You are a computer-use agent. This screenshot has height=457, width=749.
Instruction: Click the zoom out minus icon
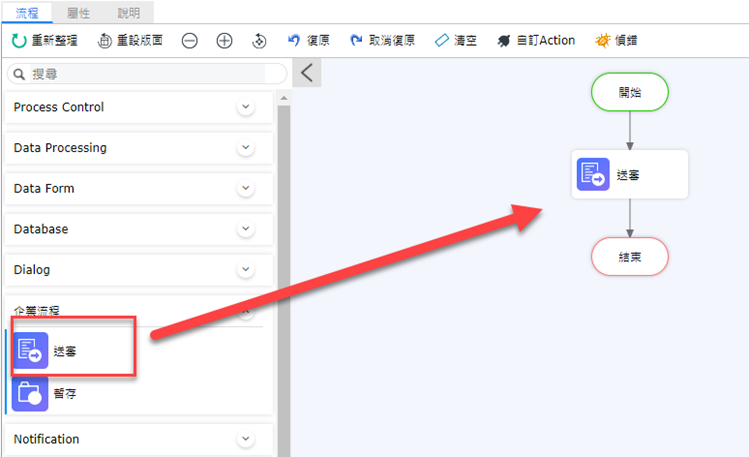point(190,41)
